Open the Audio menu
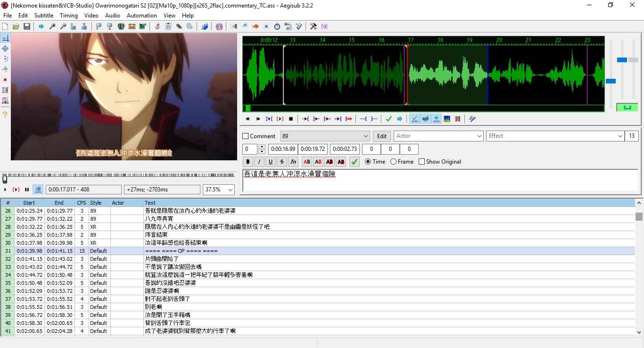The height and width of the screenshot is (348, 644). pos(113,16)
